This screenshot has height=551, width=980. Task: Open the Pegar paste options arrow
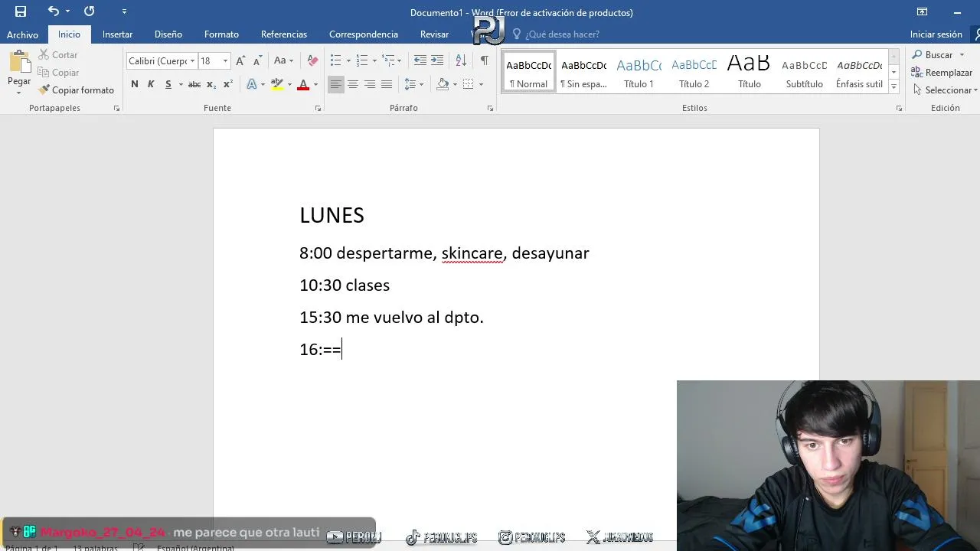tap(19, 93)
